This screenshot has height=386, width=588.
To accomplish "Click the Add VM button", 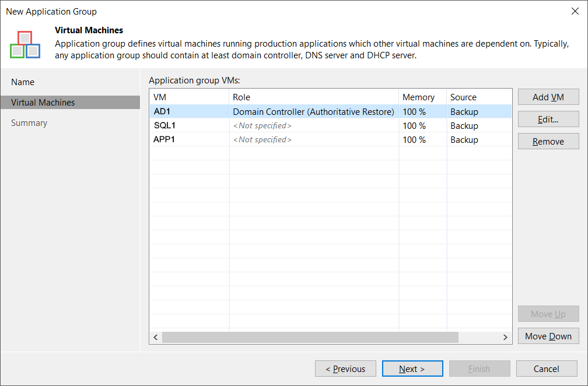I will tap(548, 97).
